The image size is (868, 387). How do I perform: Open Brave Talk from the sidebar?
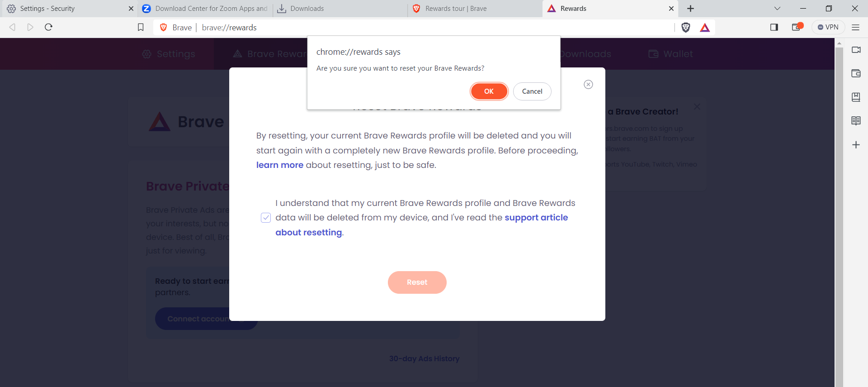pyautogui.click(x=856, y=50)
